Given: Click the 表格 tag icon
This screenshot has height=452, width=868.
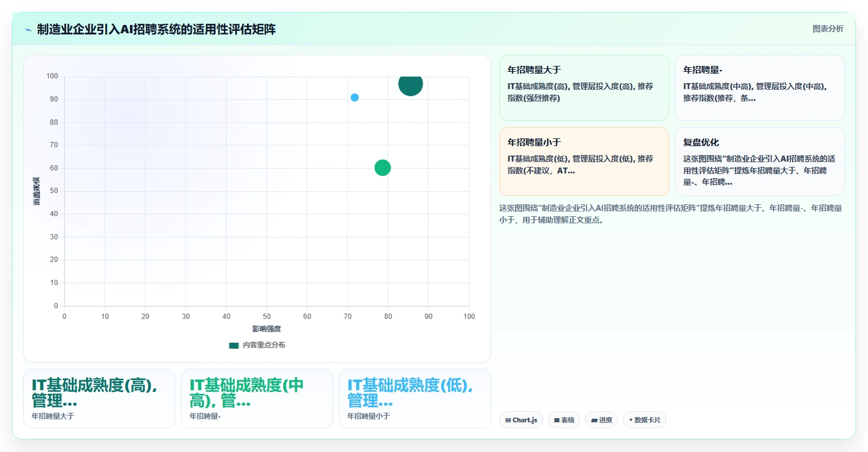Looking at the screenshot, I should [x=557, y=420].
